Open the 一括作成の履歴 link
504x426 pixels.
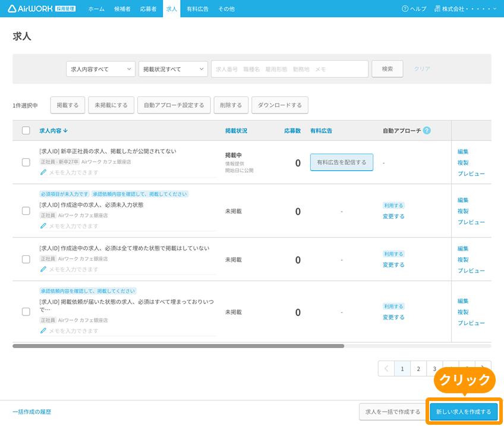point(32,412)
